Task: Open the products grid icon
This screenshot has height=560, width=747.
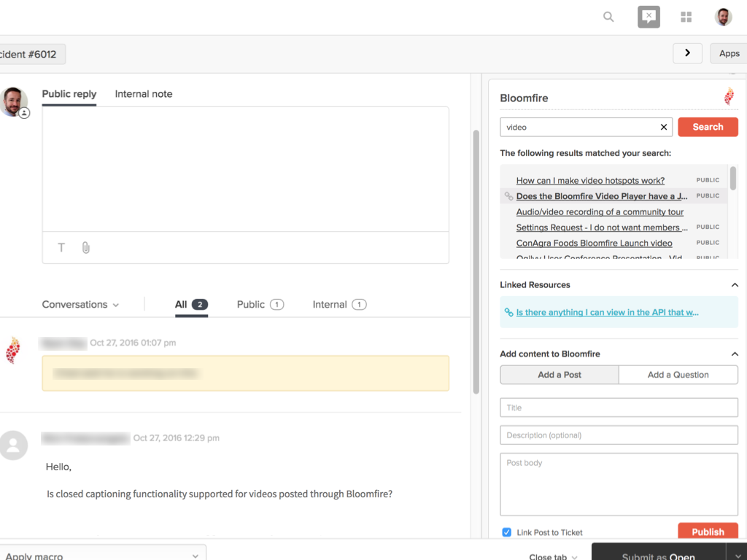Action: point(686,17)
